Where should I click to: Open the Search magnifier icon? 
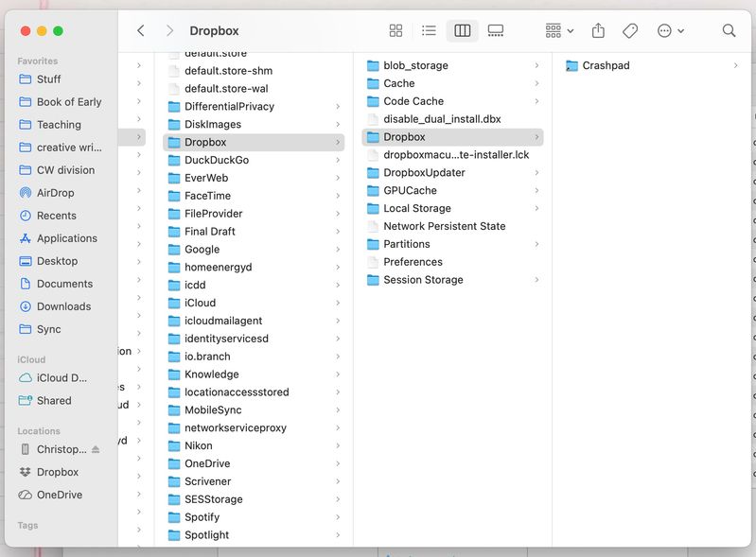point(729,30)
